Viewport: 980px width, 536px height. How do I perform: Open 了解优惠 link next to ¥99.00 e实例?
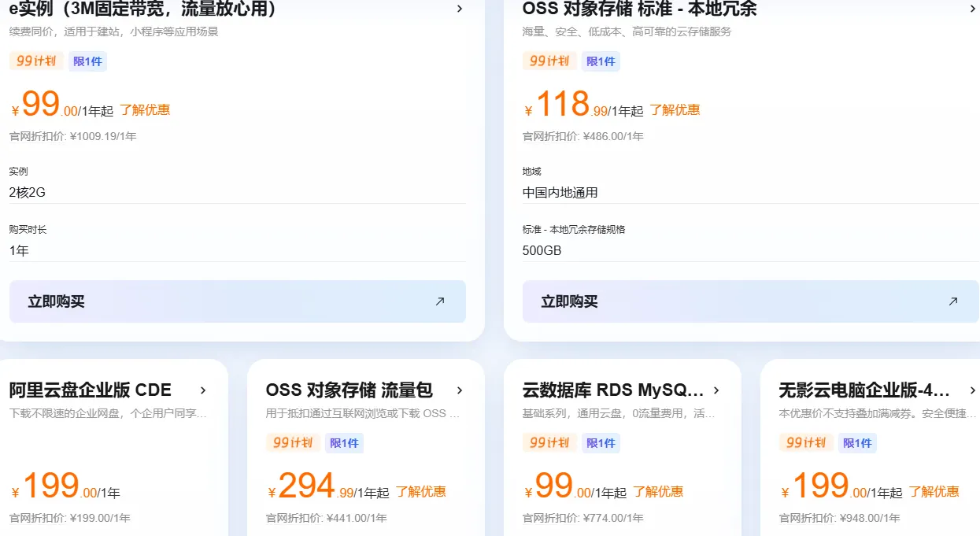145,109
